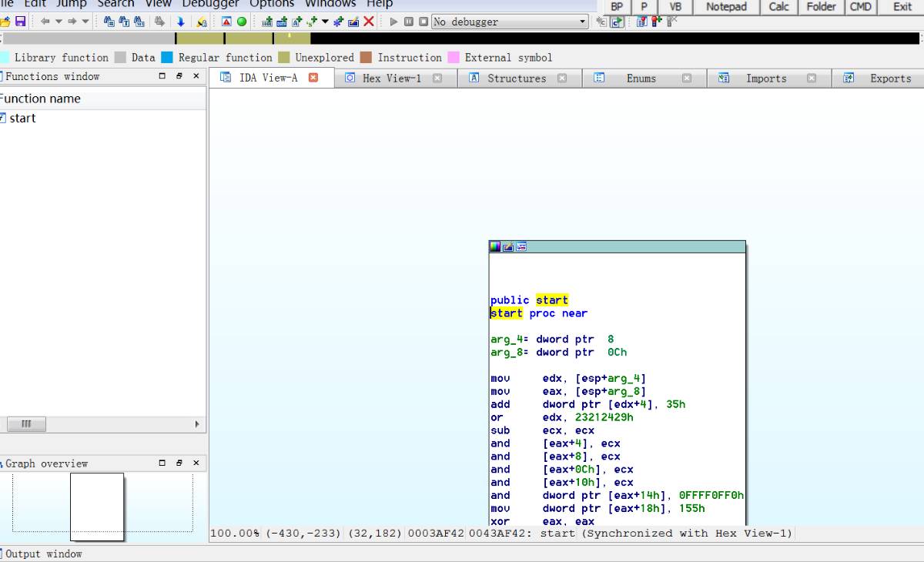Viewport: 924px width, 562px height.
Task: Click the Pause process icon
Action: (x=409, y=22)
